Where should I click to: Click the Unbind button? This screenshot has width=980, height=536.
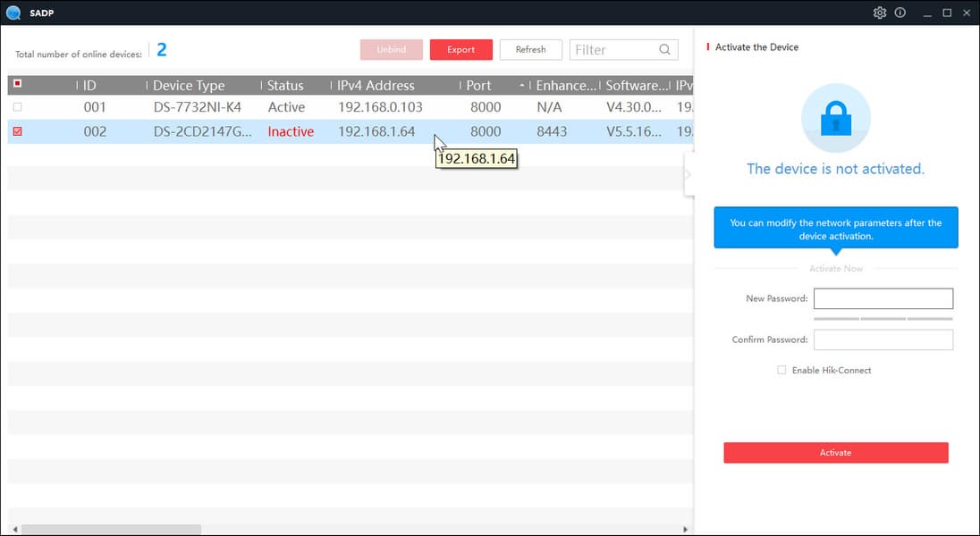(392, 49)
